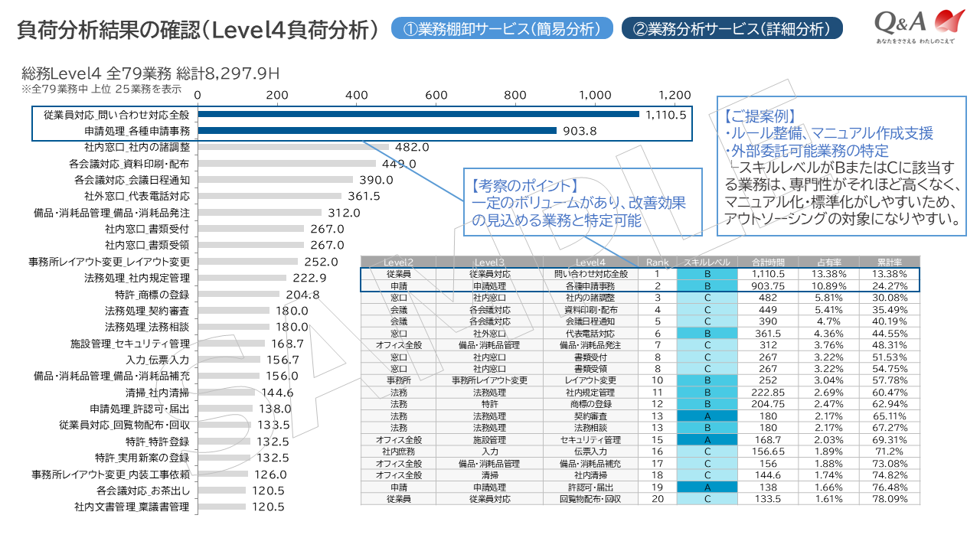Select the スキルレベル table column header
980x551 pixels.
click(x=706, y=261)
